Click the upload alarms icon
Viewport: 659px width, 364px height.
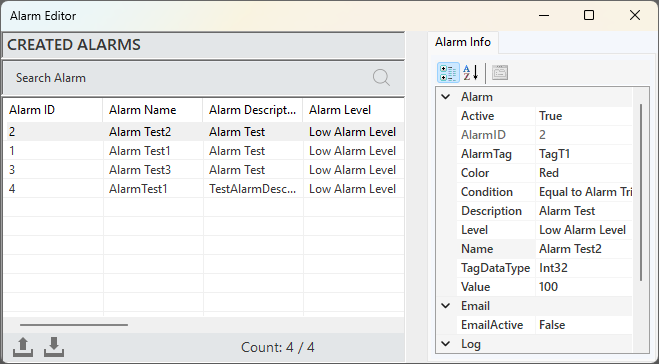coord(23,347)
